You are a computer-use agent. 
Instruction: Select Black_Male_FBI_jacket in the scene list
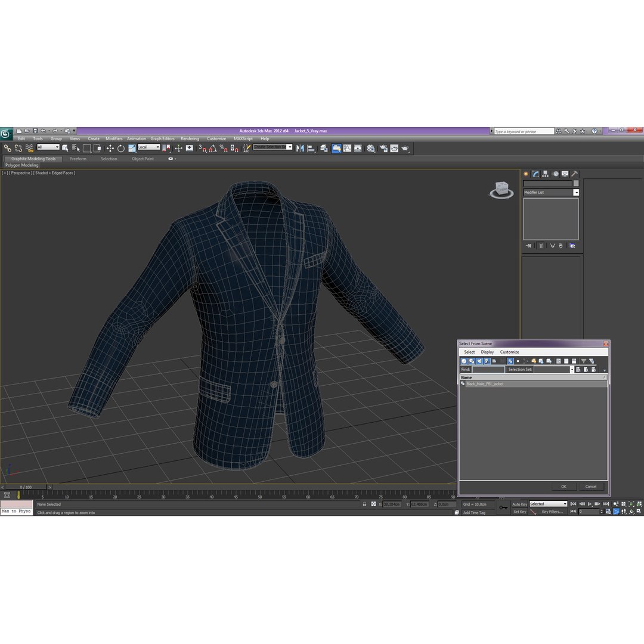click(533, 384)
